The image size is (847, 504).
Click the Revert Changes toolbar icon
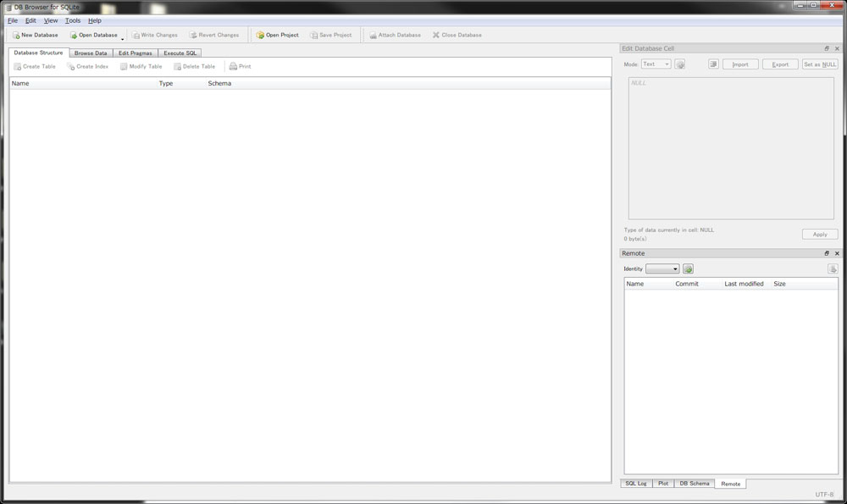193,35
